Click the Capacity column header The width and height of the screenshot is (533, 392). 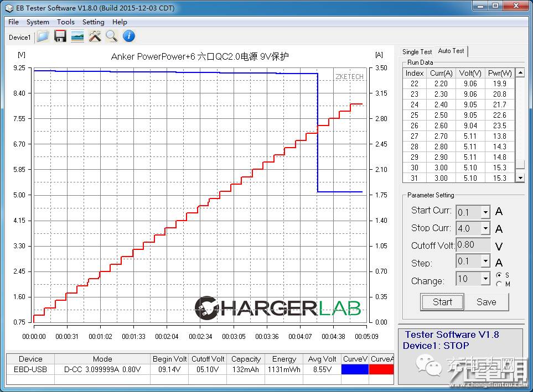coord(245,359)
